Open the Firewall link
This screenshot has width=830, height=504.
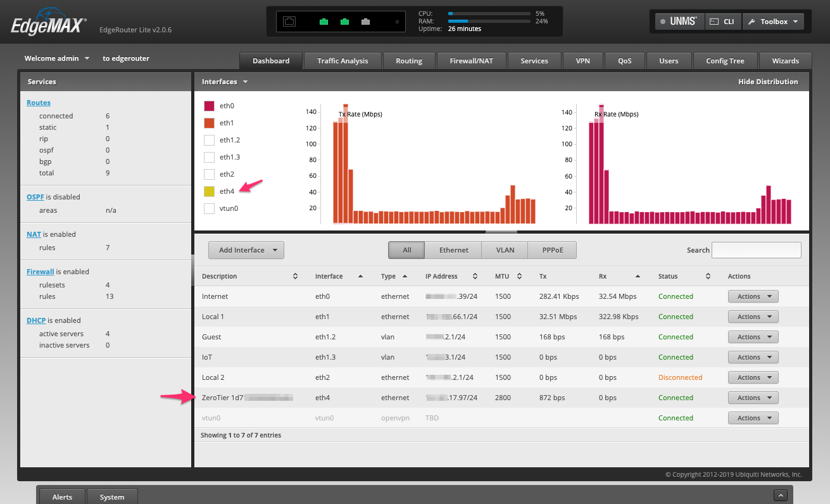41,272
